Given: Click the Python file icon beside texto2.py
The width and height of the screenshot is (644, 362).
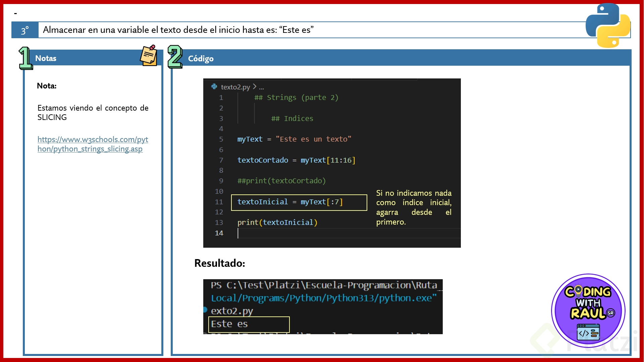Looking at the screenshot, I should pos(214,87).
